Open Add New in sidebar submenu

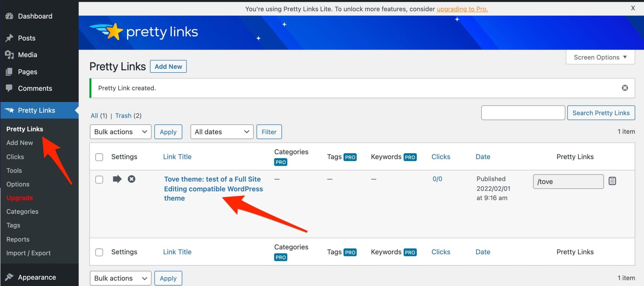[19, 143]
